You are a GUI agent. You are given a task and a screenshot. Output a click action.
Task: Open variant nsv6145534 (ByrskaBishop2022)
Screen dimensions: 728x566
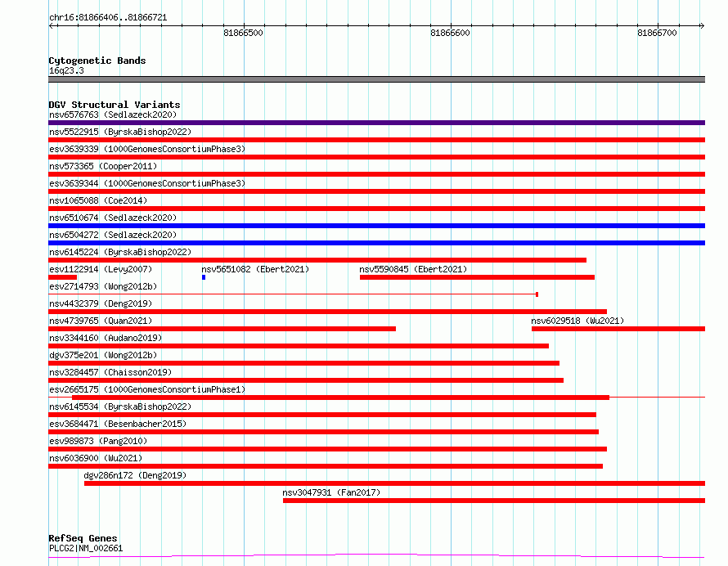(x=120, y=407)
